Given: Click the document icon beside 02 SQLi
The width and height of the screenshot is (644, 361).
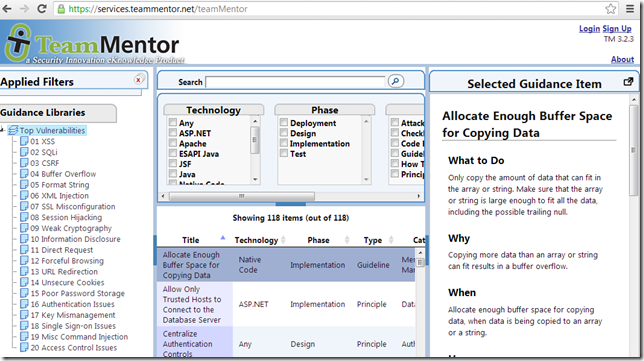Looking at the screenshot, I should [x=24, y=152].
